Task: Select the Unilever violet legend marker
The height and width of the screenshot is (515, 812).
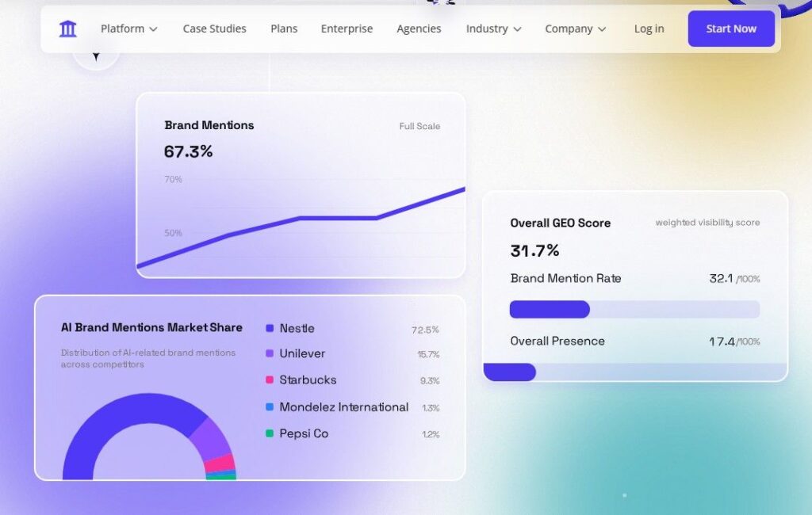Action: click(270, 353)
